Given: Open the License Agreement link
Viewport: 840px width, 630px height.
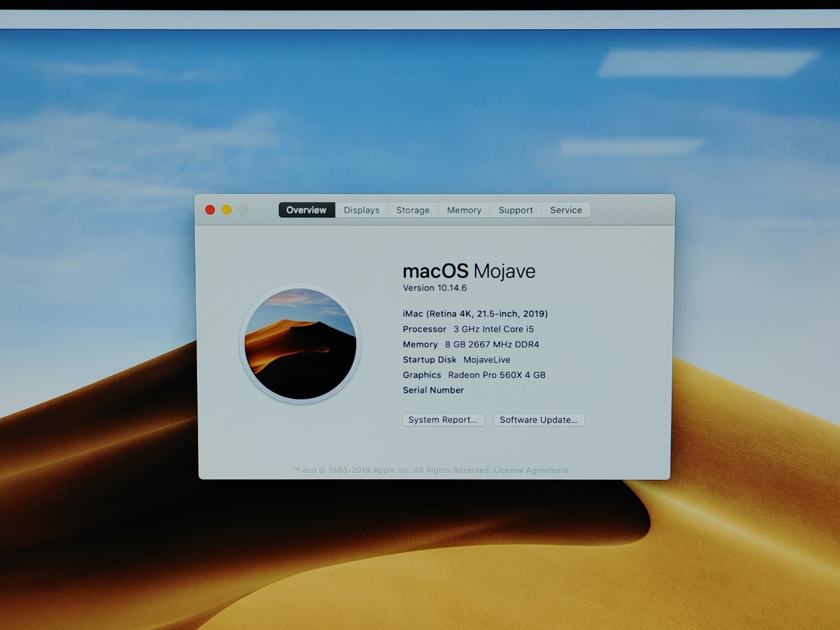Looking at the screenshot, I should point(531,470).
